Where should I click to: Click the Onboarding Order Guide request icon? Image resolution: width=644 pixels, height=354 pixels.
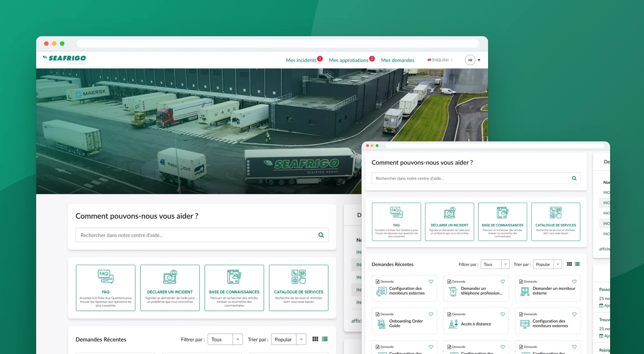pyautogui.click(x=381, y=324)
